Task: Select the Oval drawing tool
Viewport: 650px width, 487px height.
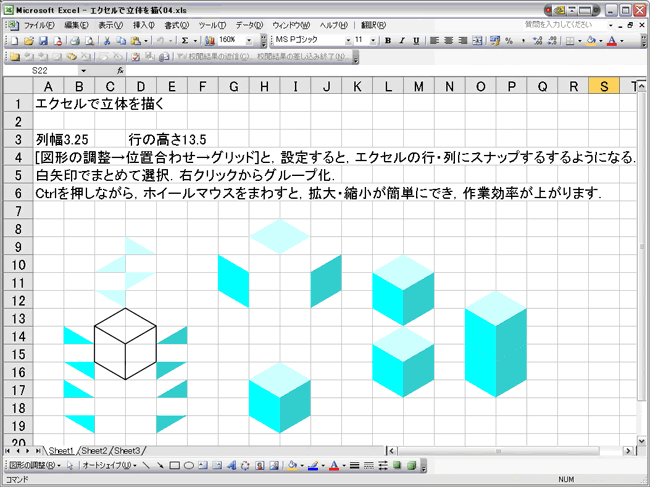Action: [189, 466]
